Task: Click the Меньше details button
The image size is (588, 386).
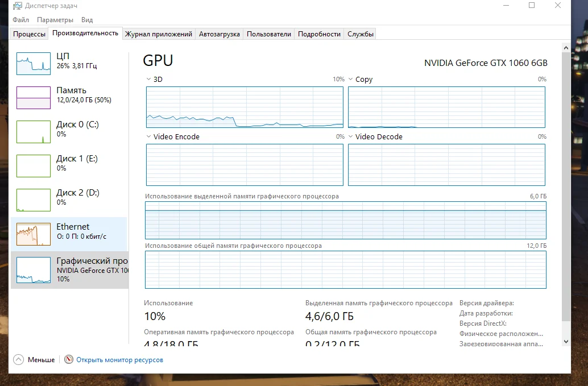Action: [x=41, y=360]
